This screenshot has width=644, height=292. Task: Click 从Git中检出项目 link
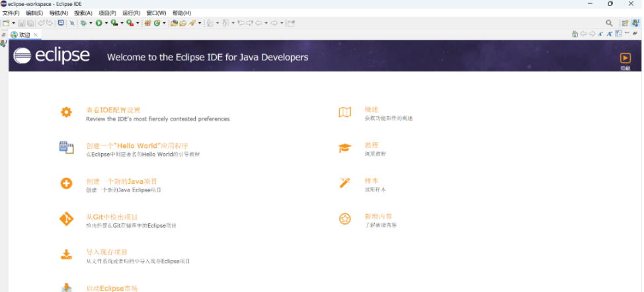click(112, 217)
